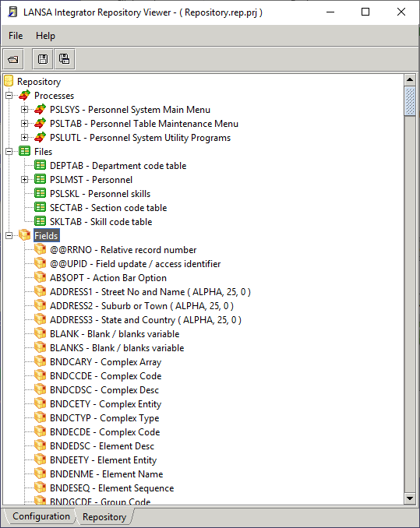Viewport: 420px width, 528px height.
Task: Click the open project folder toolbar icon
Action: [x=13, y=60]
